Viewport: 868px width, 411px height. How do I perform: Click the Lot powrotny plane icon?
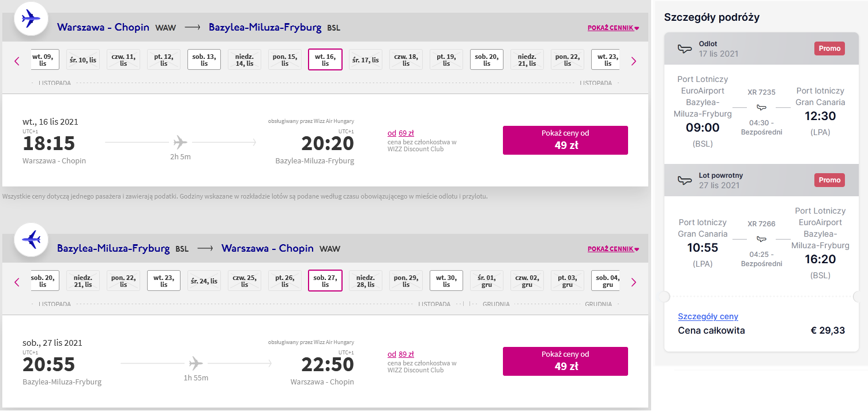point(685,180)
